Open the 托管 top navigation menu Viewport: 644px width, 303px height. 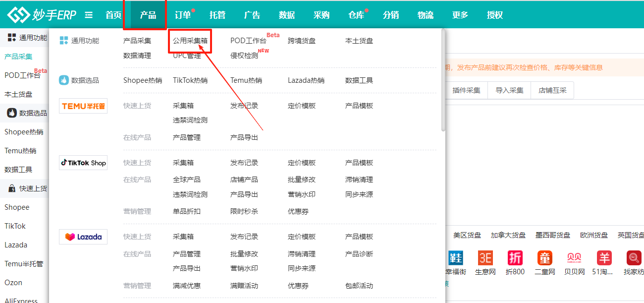click(x=217, y=15)
